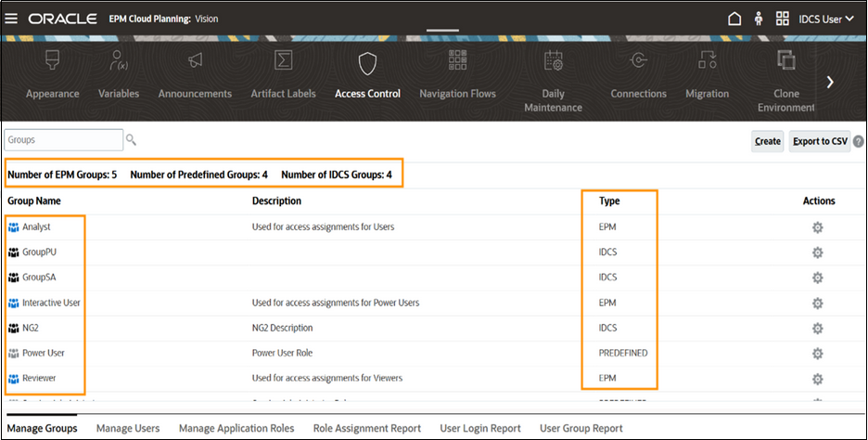
Task: Open Actions gear for NG2 group
Action: coord(818,328)
